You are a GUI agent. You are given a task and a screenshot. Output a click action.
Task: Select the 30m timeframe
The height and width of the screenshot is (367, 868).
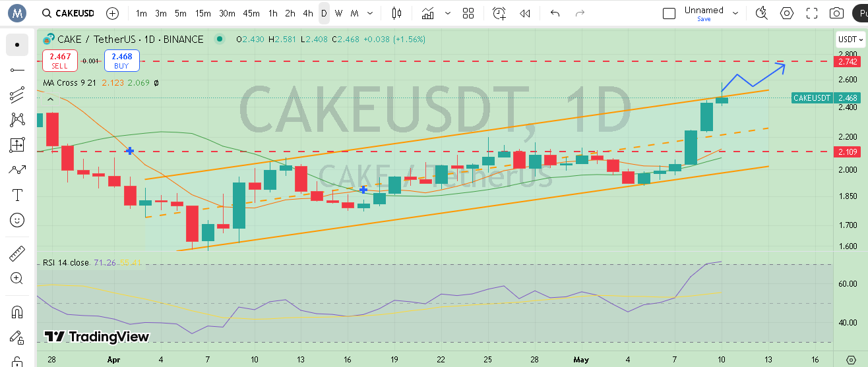(x=227, y=13)
